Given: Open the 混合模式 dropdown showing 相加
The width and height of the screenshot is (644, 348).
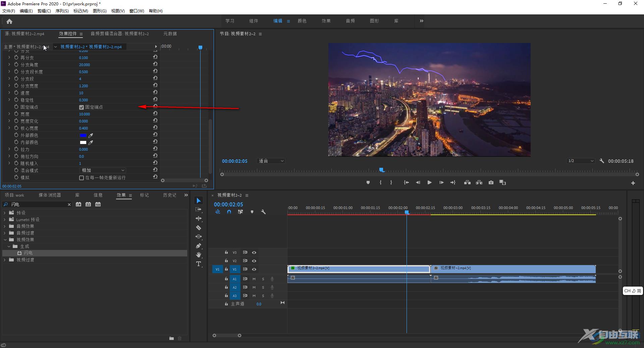Looking at the screenshot, I should [x=103, y=170].
